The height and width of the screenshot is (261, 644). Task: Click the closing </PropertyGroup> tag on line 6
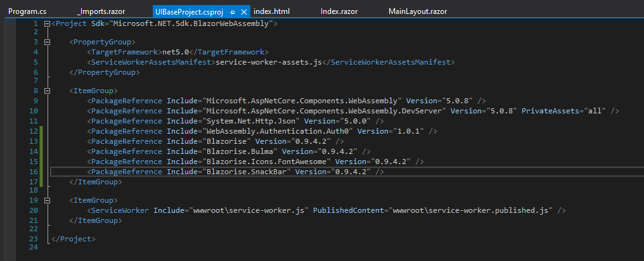coord(105,72)
